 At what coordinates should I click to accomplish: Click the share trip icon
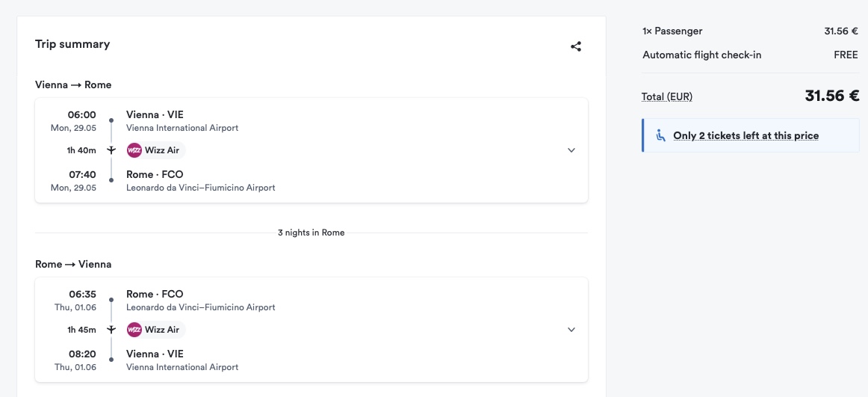click(576, 46)
